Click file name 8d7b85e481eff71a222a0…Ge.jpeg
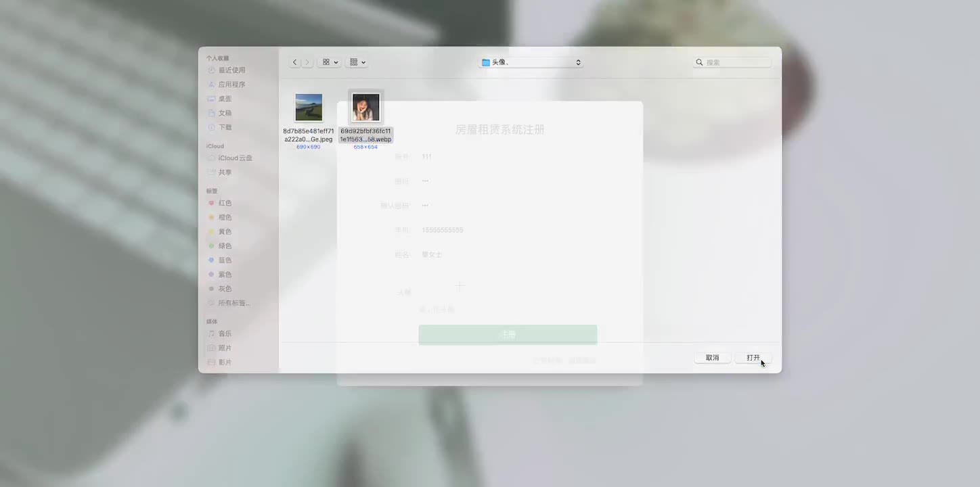Viewport: 980px width, 487px height. pos(309,135)
